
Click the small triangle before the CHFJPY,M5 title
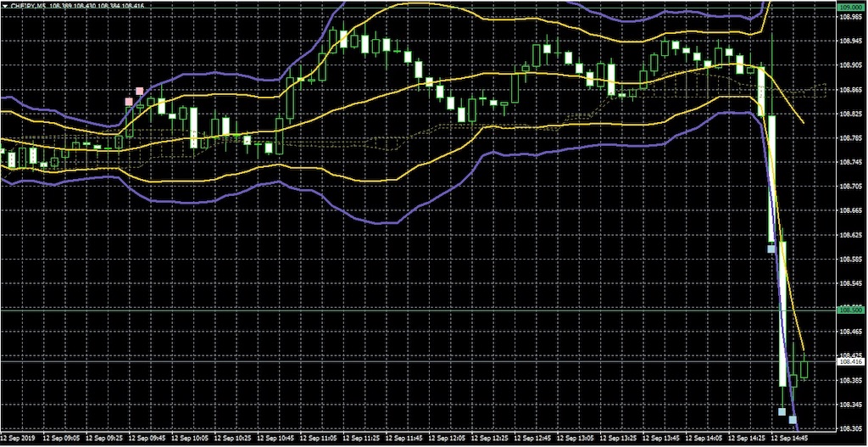5,5
